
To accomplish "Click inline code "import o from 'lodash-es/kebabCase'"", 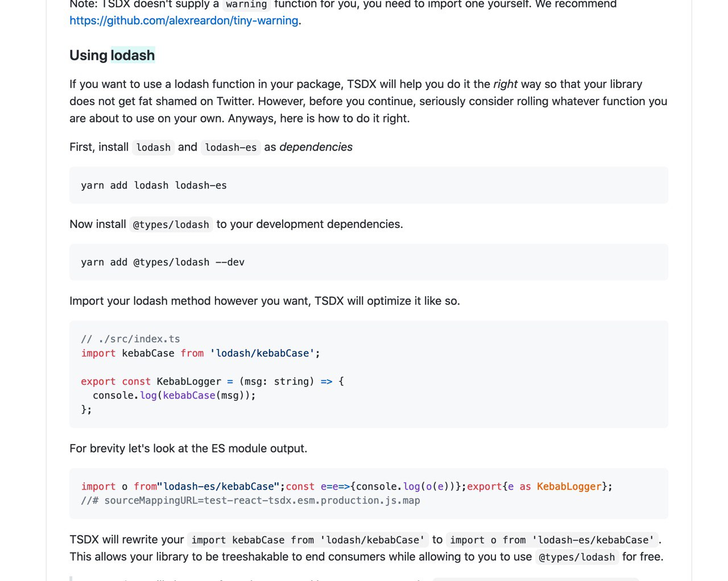I will (552, 540).
